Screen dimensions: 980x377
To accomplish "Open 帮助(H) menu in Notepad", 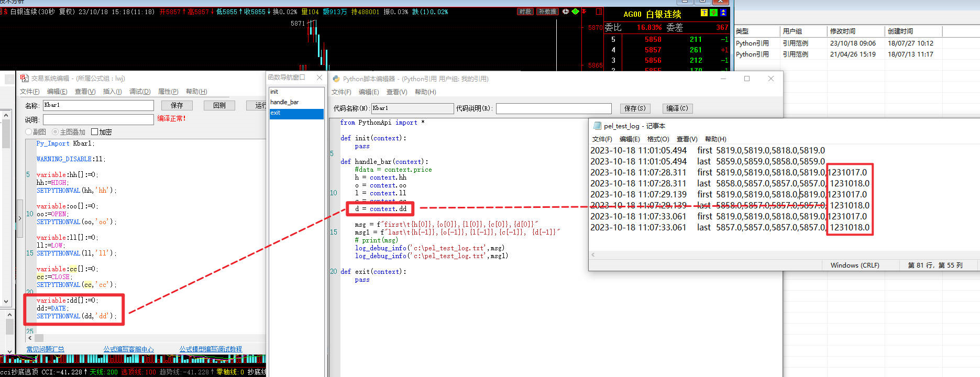I will (x=715, y=139).
